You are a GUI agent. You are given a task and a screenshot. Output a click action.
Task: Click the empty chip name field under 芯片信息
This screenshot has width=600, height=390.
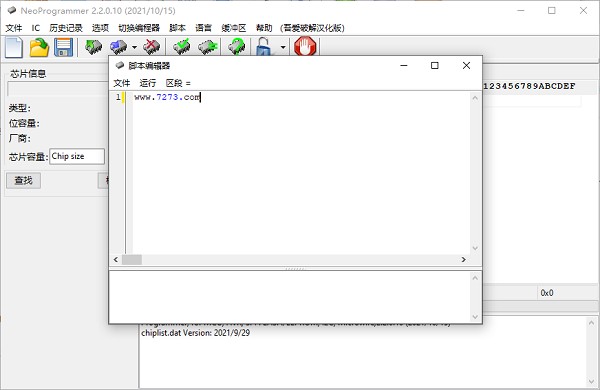(x=58, y=88)
